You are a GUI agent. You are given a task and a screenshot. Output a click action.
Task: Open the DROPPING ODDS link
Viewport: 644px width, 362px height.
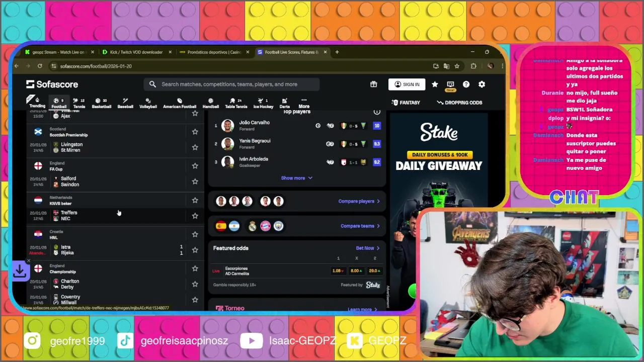click(459, 103)
